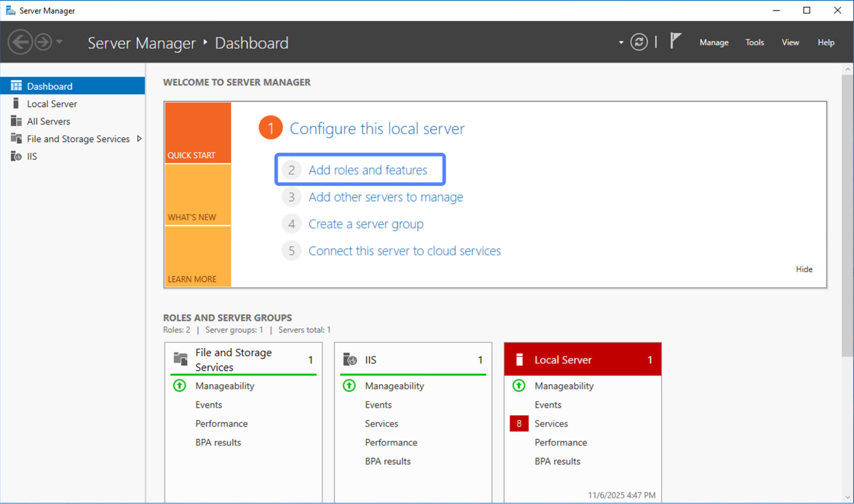The width and height of the screenshot is (854, 504).
Task: Click Add roles and features link
Action: coord(367,170)
